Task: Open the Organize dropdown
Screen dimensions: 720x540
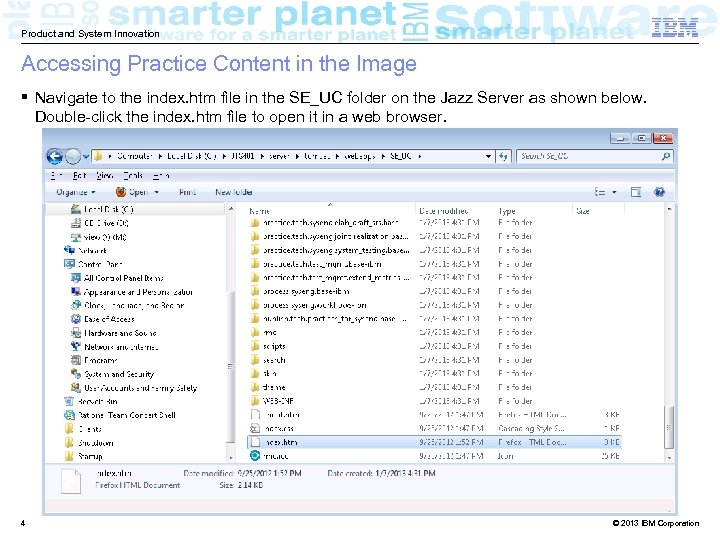Action: (x=76, y=192)
